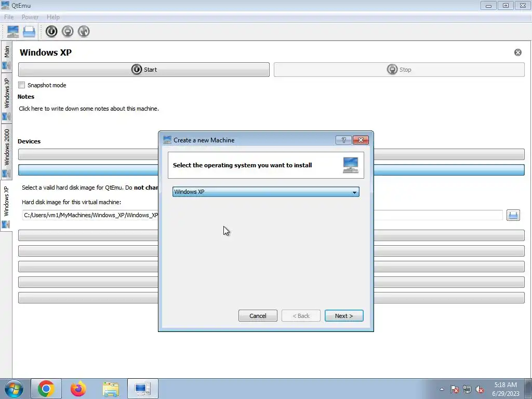Select the lower Windows XP side tab
The image size is (532, 399).
6,206
